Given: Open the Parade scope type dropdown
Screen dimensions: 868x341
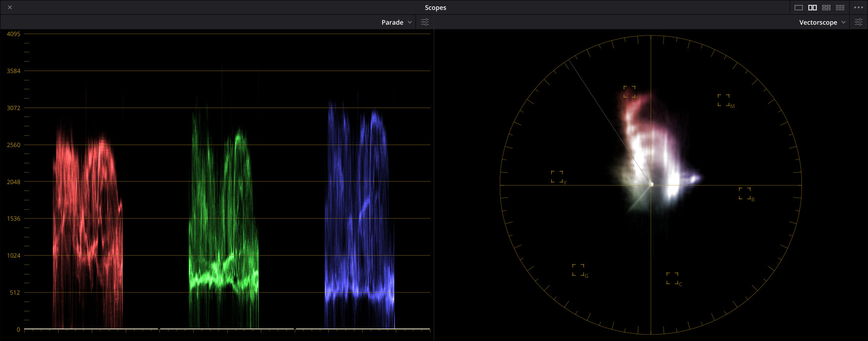Looking at the screenshot, I should [x=396, y=22].
